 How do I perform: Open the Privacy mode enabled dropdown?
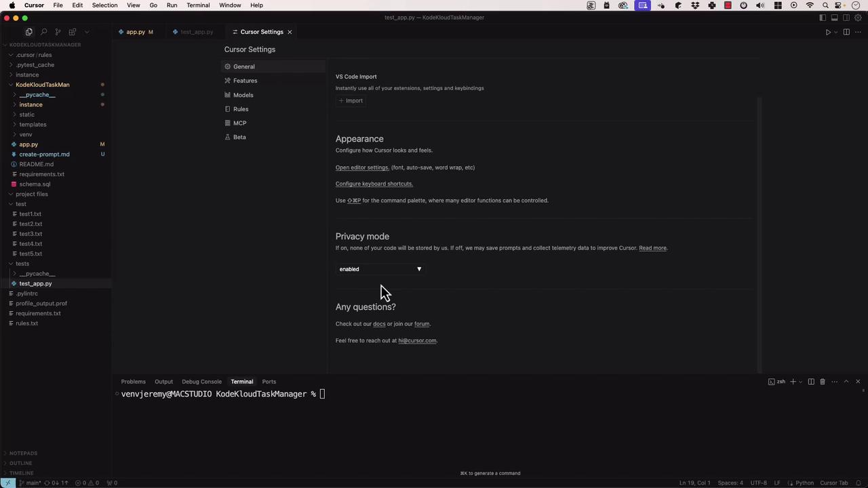[x=380, y=269]
